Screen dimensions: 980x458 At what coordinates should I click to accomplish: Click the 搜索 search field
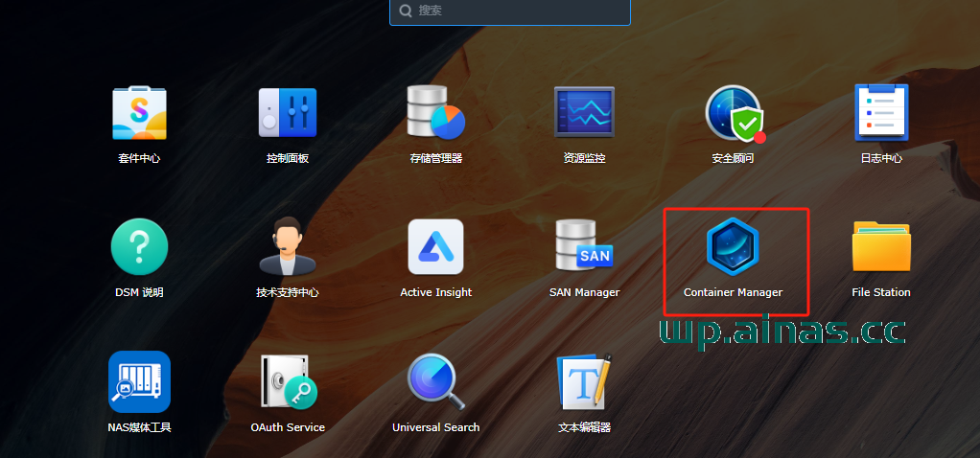click(x=510, y=11)
